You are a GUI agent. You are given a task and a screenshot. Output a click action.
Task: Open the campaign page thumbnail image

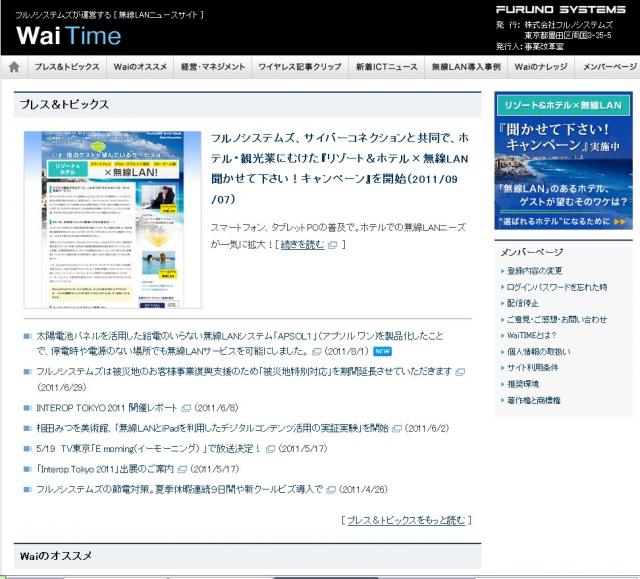pos(113,220)
